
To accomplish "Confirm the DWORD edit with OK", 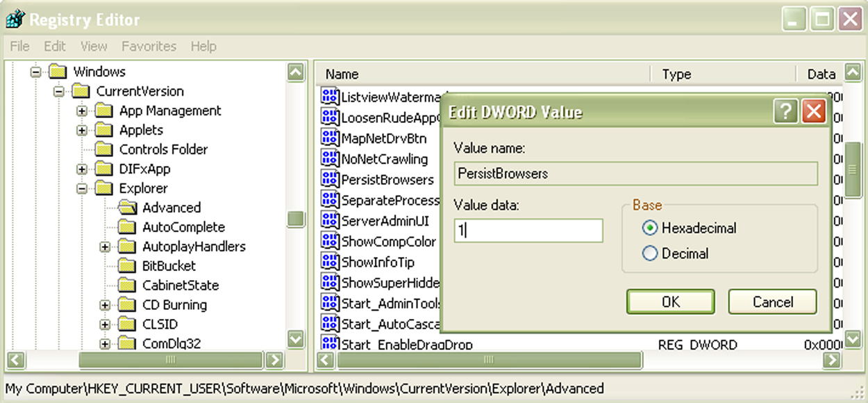I will pos(671,302).
